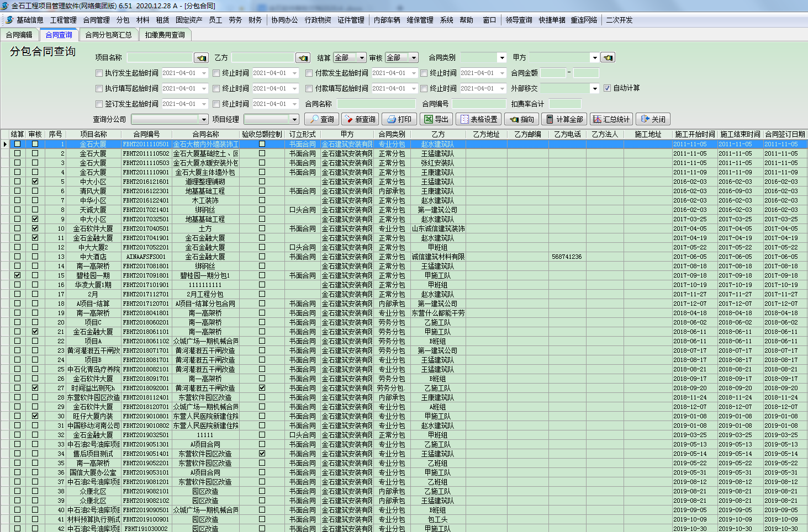Start a new query with 新查询
Image resolution: width=808 pixels, height=532 pixels.
(360, 119)
